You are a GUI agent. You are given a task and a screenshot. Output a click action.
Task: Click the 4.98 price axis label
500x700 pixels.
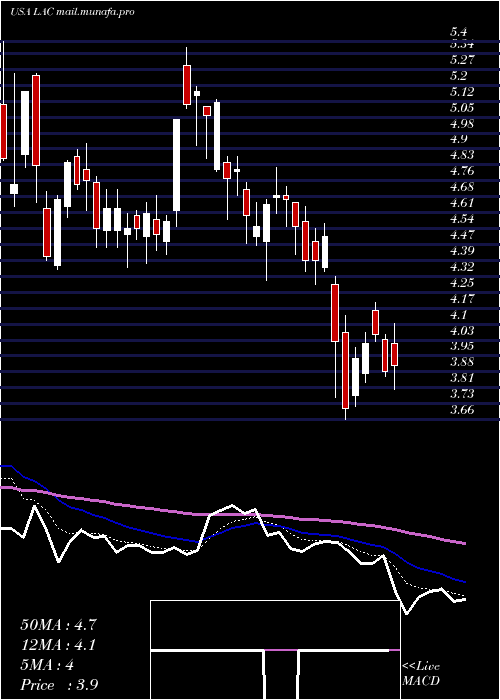[462, 124]
